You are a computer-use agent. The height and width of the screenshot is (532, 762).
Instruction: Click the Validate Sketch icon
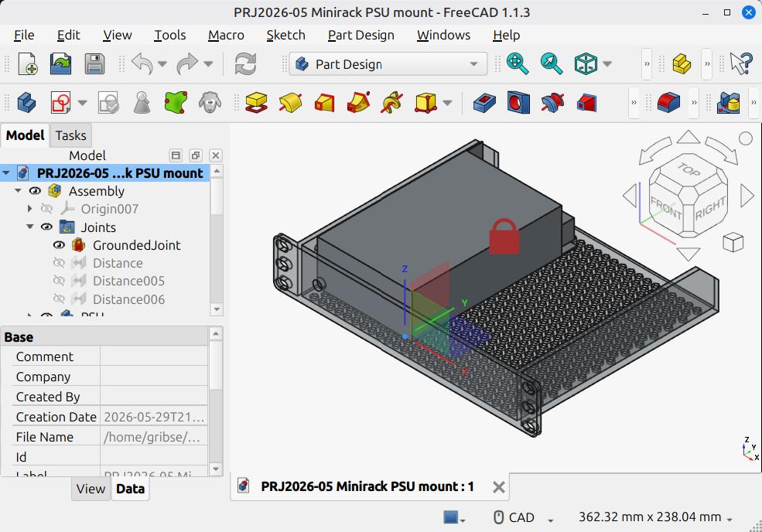click(108, 103)
